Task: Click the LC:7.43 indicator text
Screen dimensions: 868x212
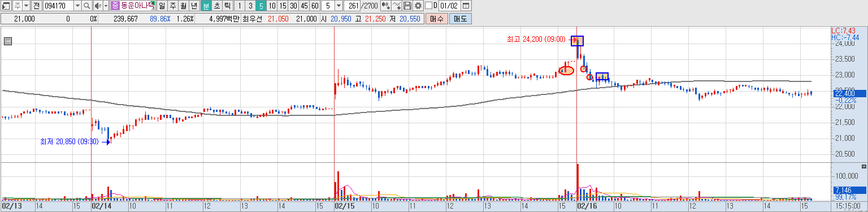Action: tap(844, 31)
